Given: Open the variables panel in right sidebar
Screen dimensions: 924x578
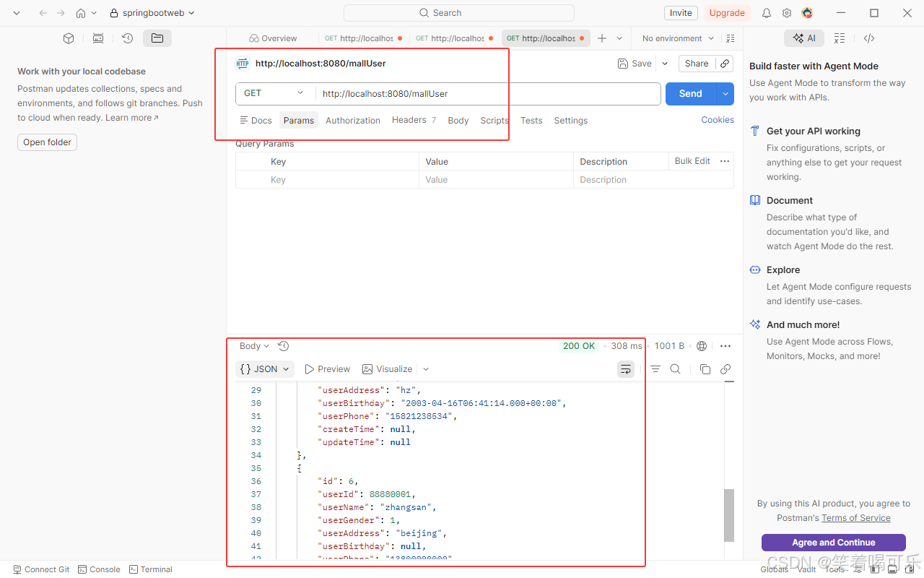Looking at the screenshot, I should pos(840,38).
